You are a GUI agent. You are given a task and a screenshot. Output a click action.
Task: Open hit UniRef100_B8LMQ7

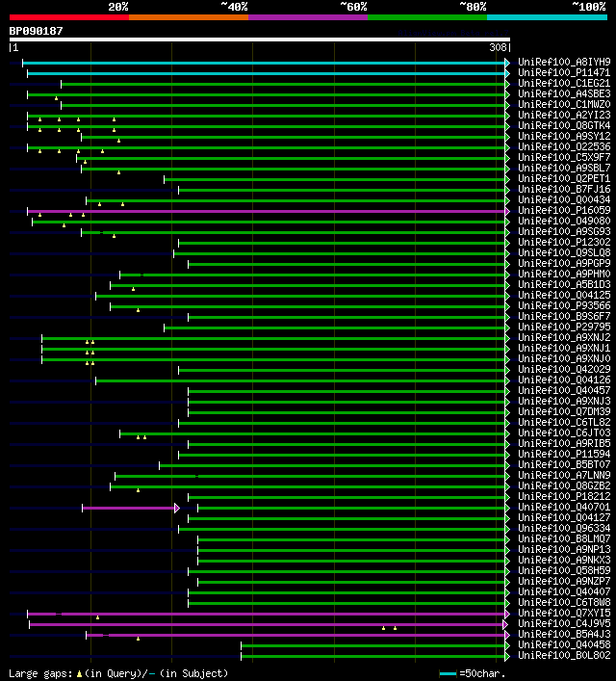[564, 538]
